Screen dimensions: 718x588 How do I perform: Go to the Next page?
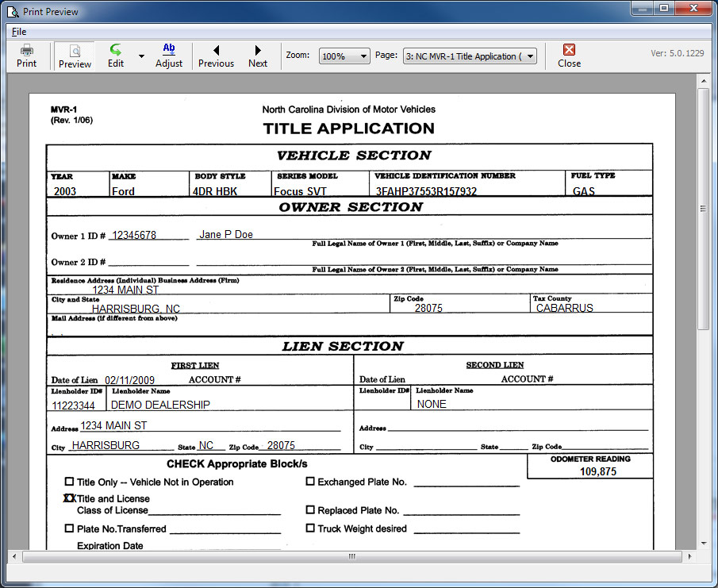[258, 56]
